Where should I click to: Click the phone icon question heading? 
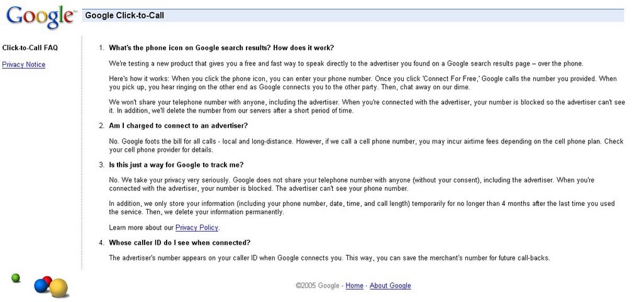pyautogui.click(x=221, y=48)
